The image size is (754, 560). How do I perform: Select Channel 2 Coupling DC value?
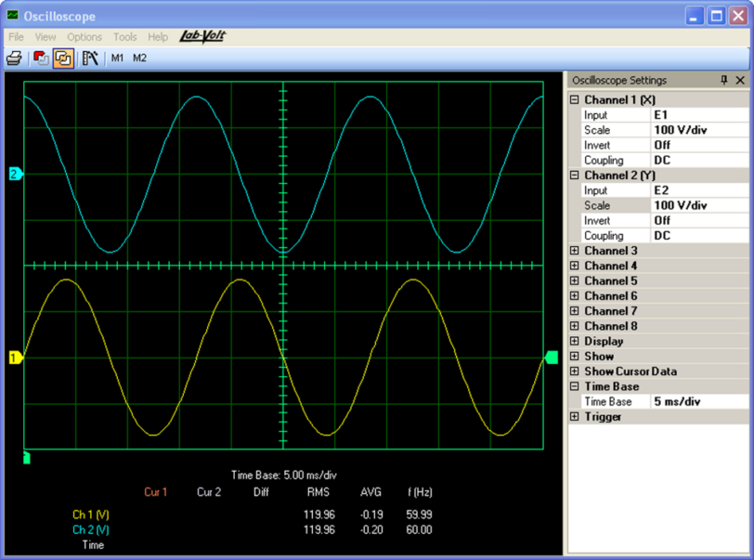pyautogui.click(x=699, y=236)
